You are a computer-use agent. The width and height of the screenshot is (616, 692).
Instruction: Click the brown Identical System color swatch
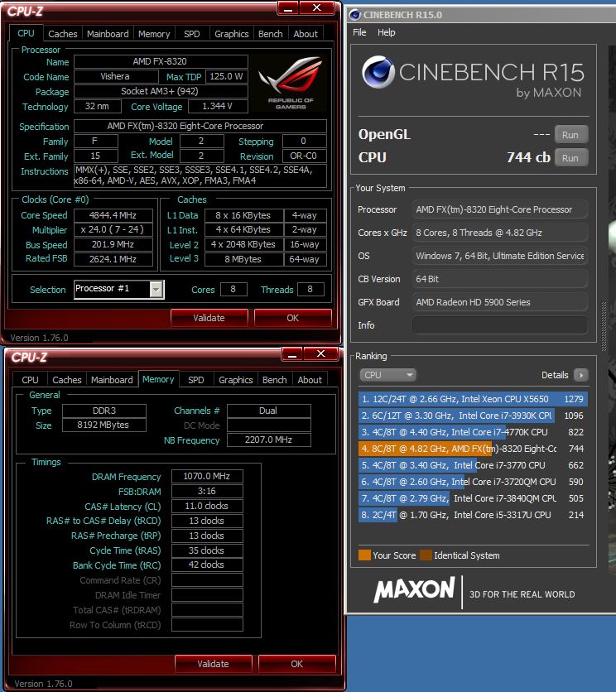pyautogui.click(x=426, y=555)
